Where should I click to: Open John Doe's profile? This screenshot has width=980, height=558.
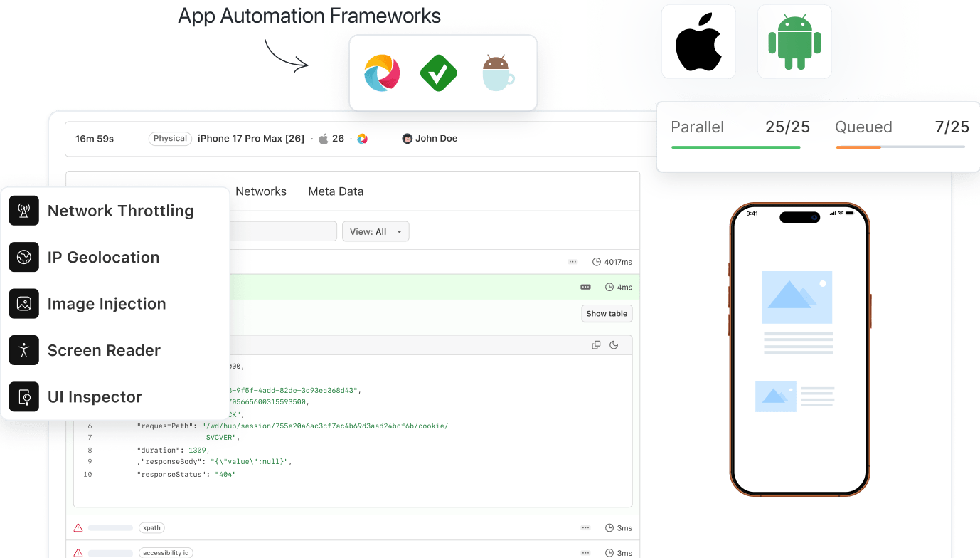[430, 138]
